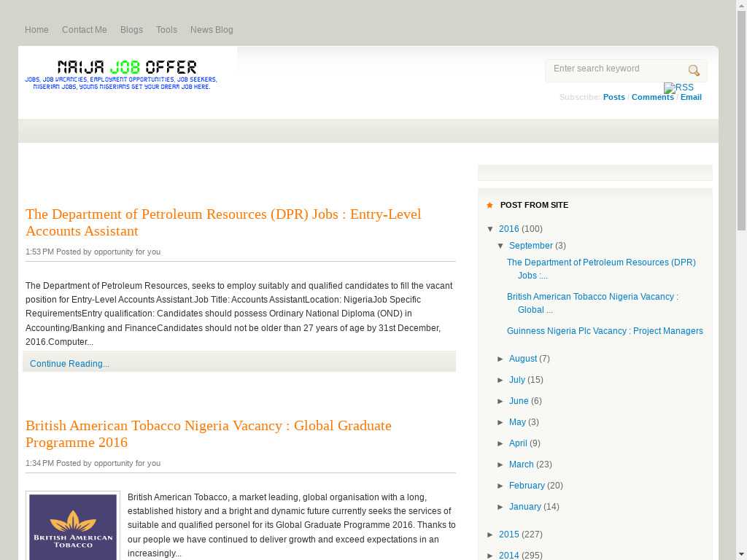The image size is (747, 560).
Task: Subscribe to Comments feed
Action: tap(653, 97)
